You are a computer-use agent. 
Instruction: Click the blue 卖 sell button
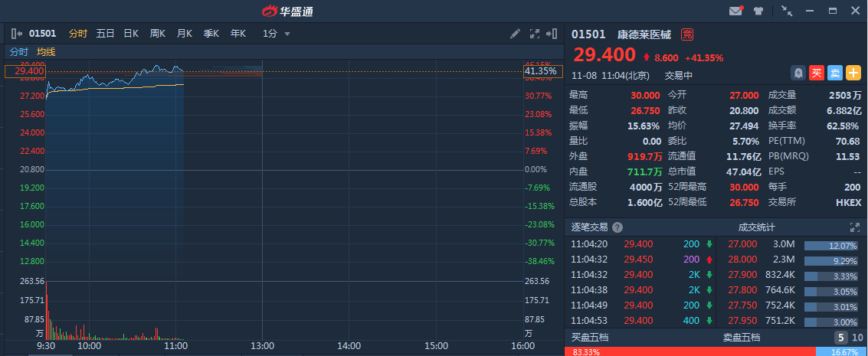click(835, 73)
